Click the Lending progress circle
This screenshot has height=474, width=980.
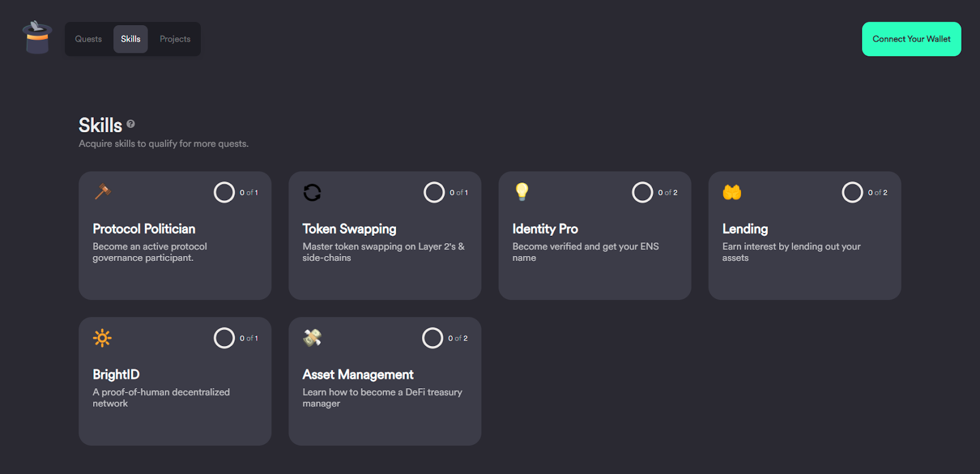[852, 192]
